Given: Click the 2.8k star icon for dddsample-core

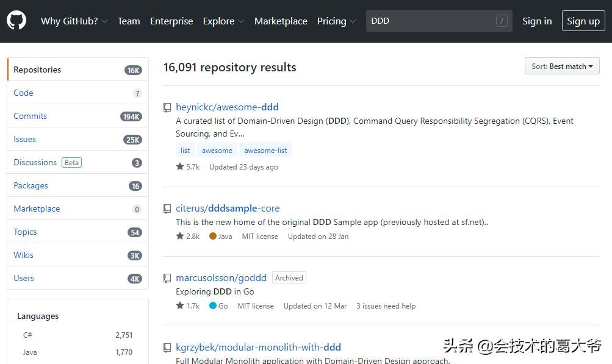Looking at the screenshot, I should pos(180,236).
